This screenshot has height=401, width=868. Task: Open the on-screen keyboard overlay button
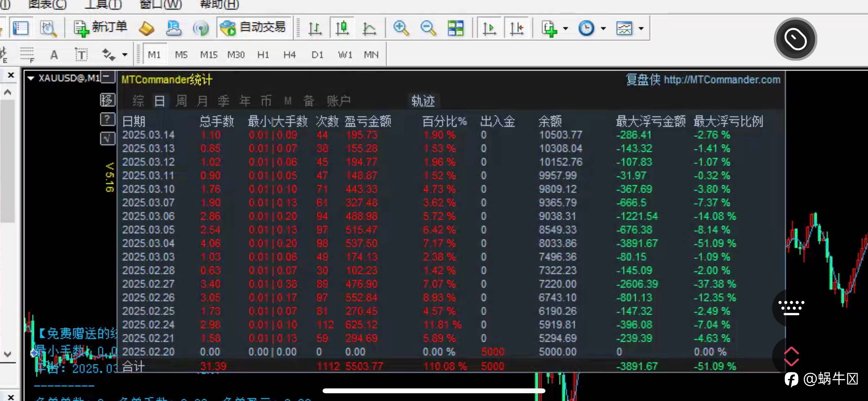pyautogui.click(x=791, y=308)
